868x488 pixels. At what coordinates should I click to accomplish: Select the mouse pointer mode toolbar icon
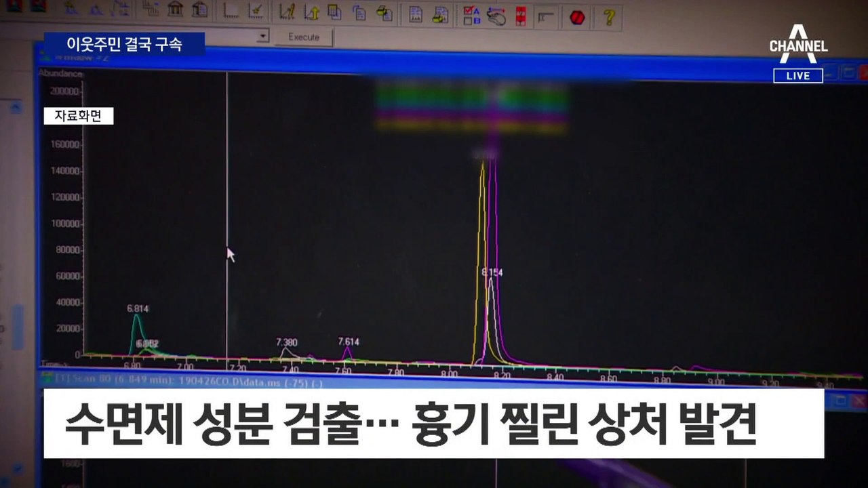pos(496,16)
